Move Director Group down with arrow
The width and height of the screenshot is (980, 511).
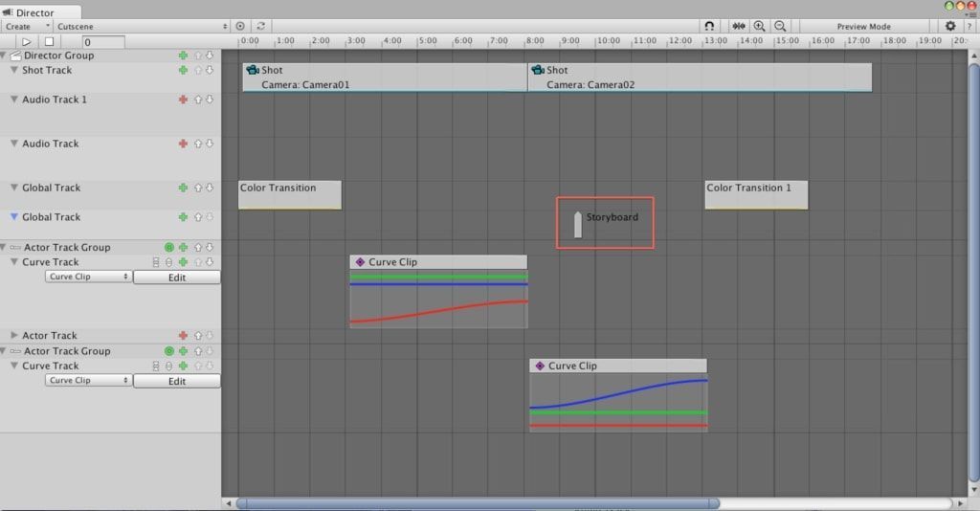(210, 56)
